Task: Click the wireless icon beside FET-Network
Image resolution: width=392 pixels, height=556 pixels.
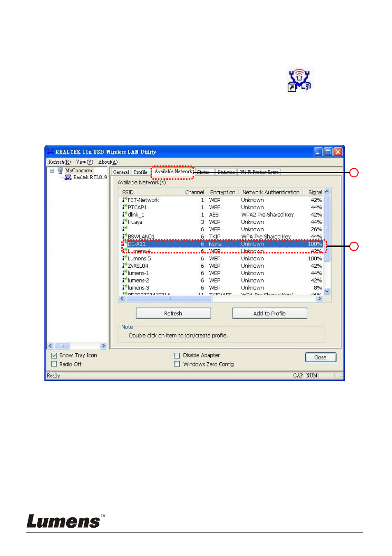Action: 125,199
